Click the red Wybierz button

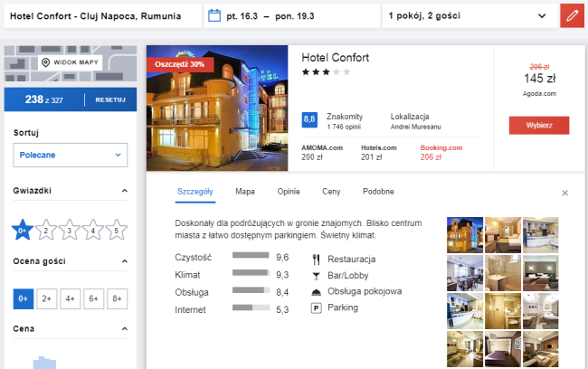(x=538, y=125)
